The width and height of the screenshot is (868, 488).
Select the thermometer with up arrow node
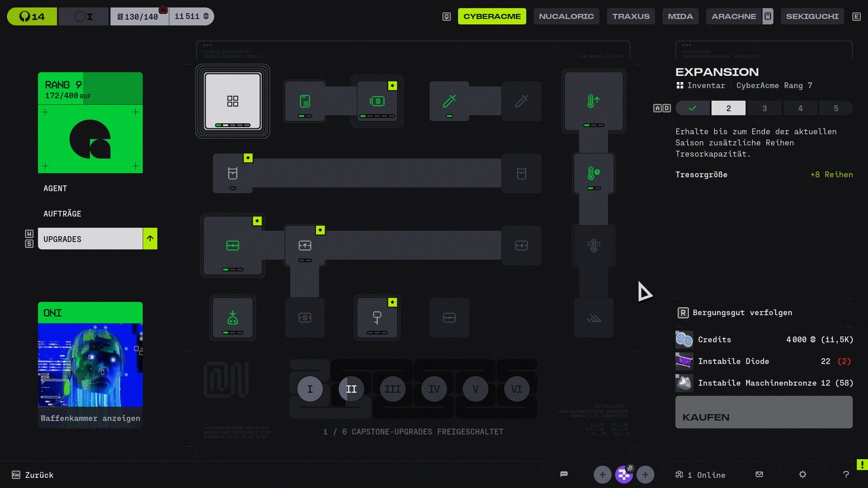pyautogui.click(x=593, y=101)
